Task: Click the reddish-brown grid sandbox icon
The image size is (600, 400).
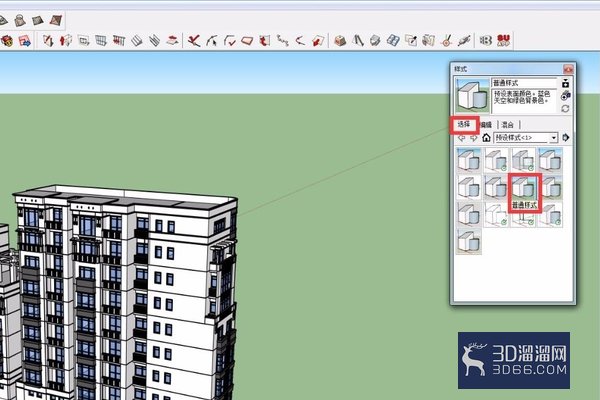Action: (x=55, y=20)
